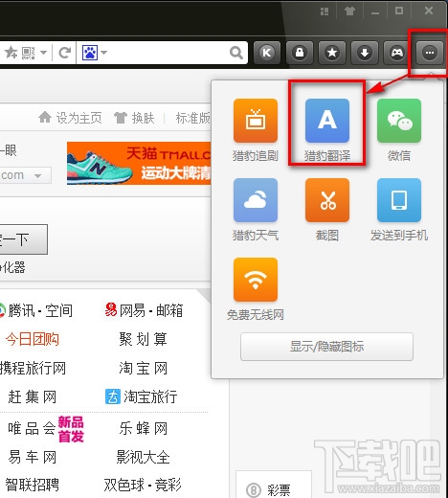This screenshot has height=498, width=448.
Task: Click the 淘宝旅行 blue logo icon
Action: pyautogui.click(x=113, y=396)
